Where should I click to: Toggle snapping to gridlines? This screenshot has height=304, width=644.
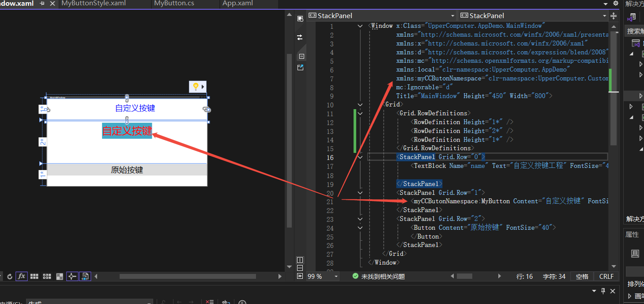(47, 277)
